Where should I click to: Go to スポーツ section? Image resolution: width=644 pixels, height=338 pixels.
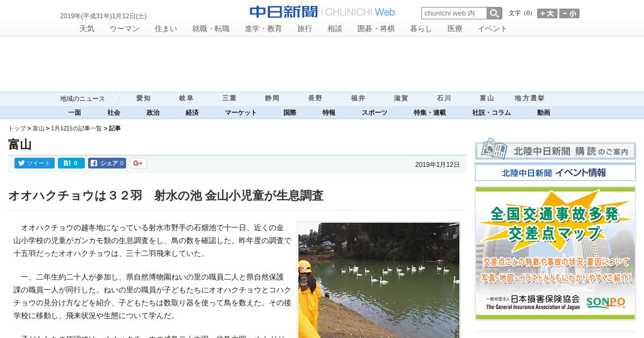(x=375, y=113)
